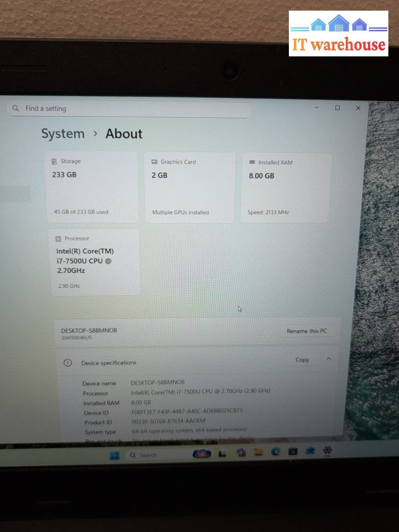Click the Rename this PC button
This screenshot has height=532, width=399.
[x=306, y=331]
